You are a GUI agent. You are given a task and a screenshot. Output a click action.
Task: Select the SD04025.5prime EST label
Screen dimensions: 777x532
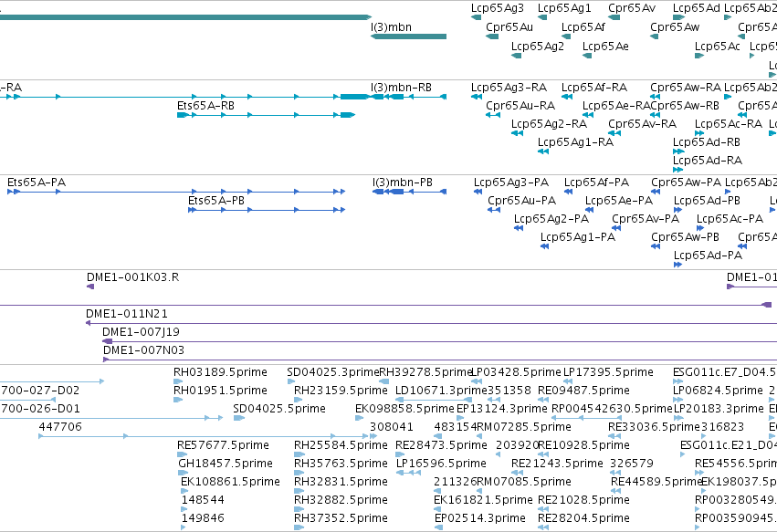click(279, 409)
